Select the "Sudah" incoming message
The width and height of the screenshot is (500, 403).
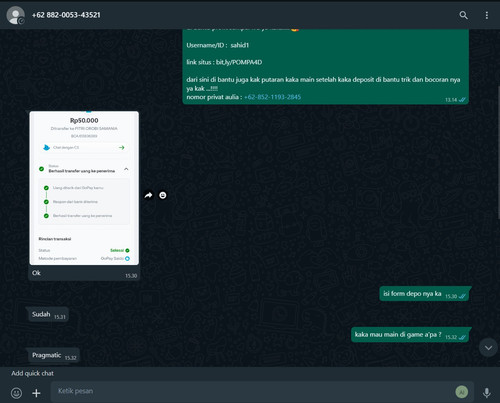tap(49, 314)
